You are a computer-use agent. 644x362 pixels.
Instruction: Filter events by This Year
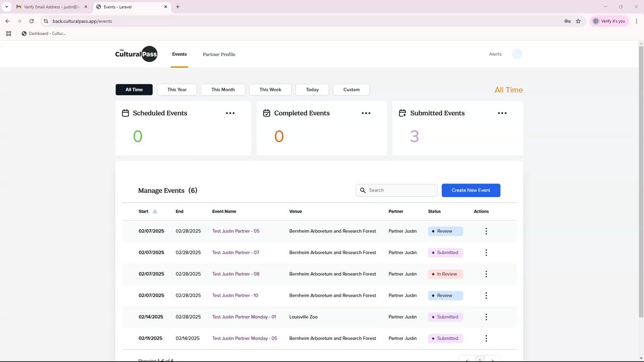pyautogui.click(x=177, y=89)
